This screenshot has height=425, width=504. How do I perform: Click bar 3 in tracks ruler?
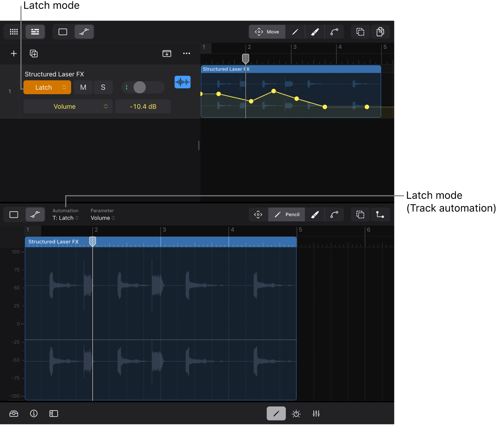[x=295, y=47]
